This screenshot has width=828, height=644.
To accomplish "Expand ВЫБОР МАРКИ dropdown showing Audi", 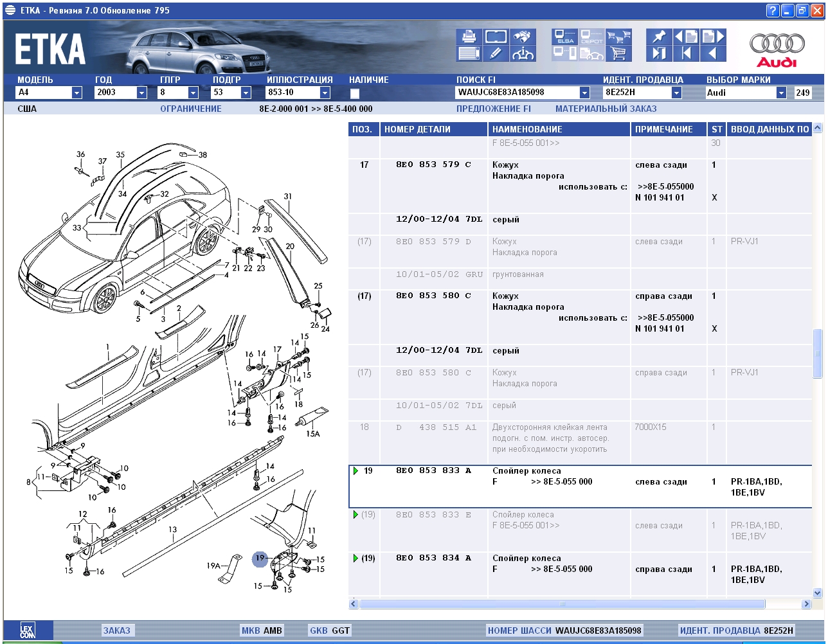I will [781, 93].
